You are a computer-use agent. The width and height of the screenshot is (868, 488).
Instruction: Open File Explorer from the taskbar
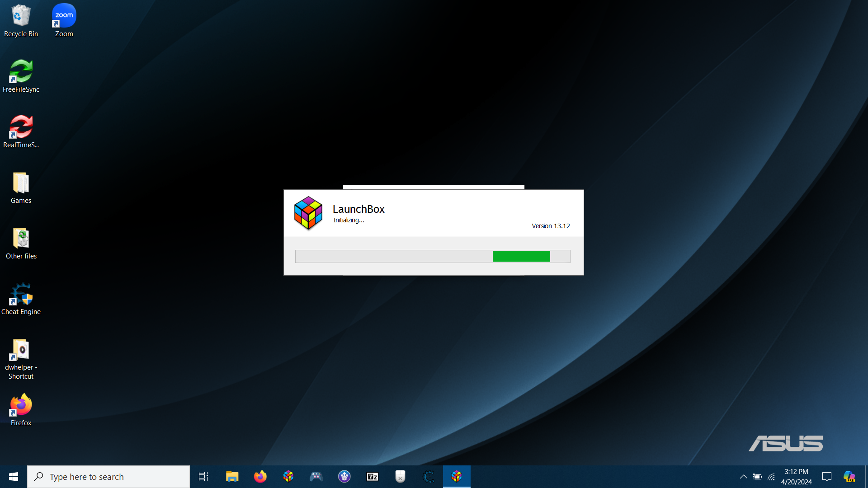[x=232, y=477]
